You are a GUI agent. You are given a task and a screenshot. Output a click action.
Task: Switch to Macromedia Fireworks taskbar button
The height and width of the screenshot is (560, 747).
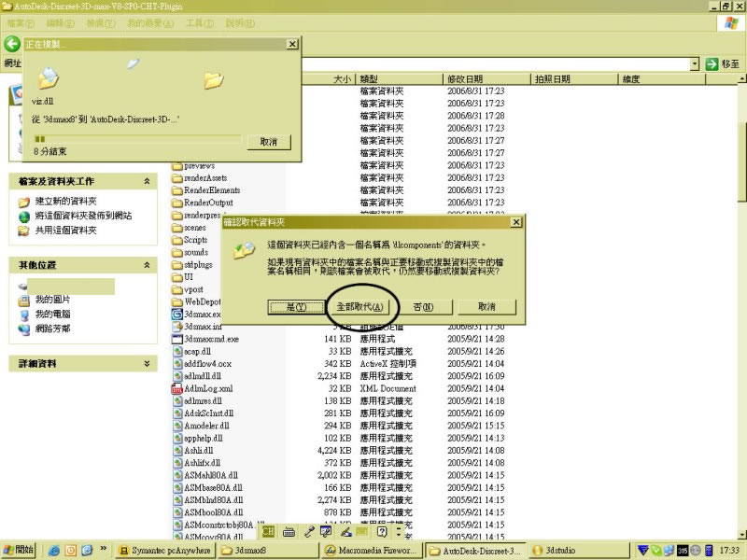click(371, 551)
